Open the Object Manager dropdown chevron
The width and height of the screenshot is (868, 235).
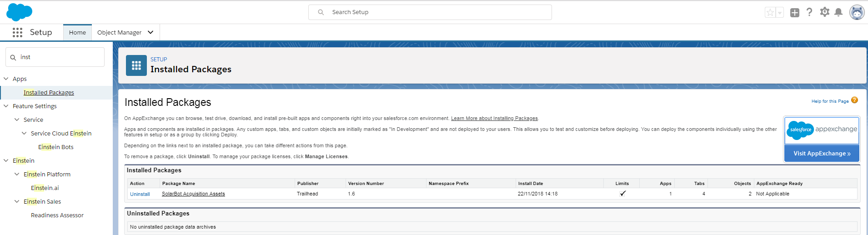coord(151,32)
